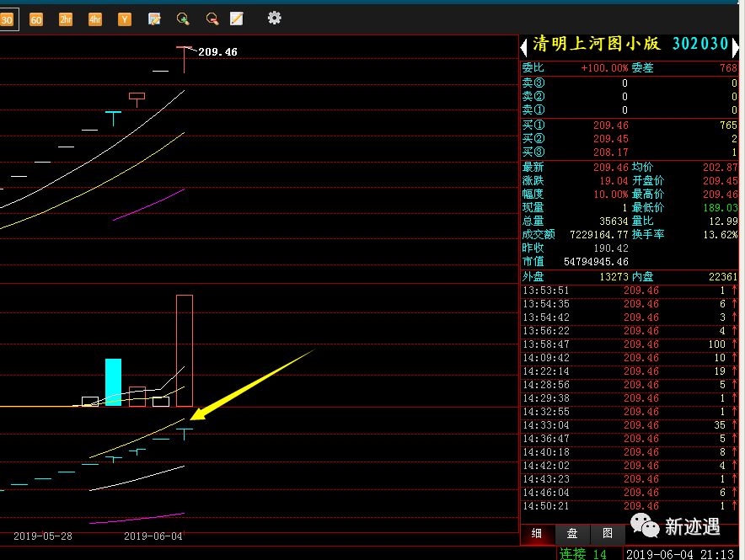Viewport: 745px width, 560px height.
Task: Click the latest red candlestick at the peak
Action: (x=185, y=60)
